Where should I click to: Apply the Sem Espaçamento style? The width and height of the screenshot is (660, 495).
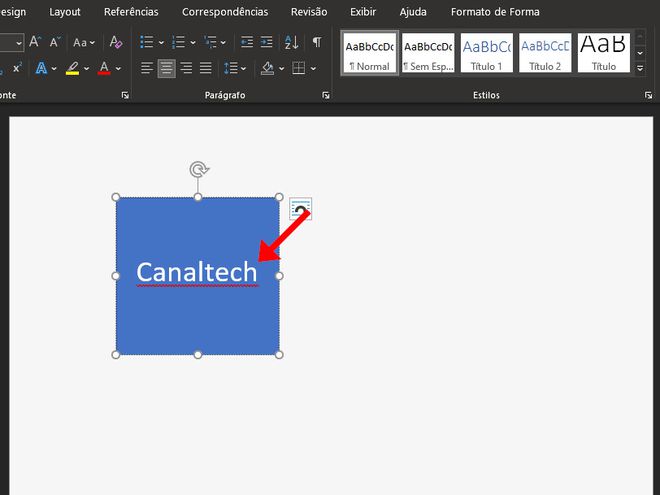(x=428, y=53)
